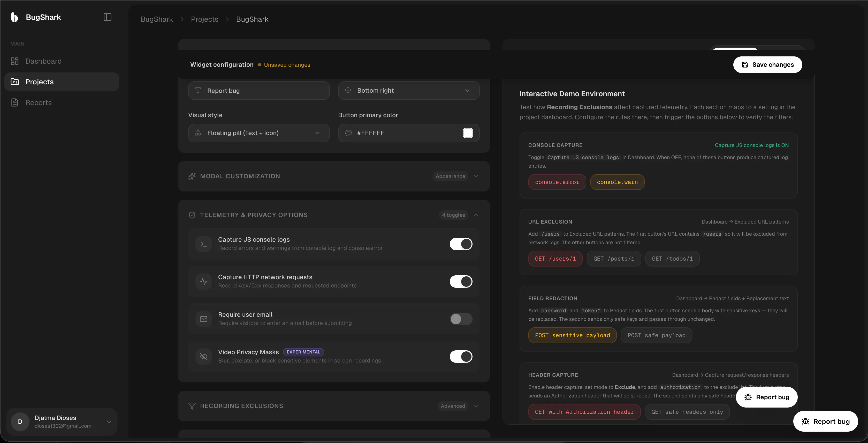Screen dimensions: 868x443
Task: Open Projects in the sidebar
Action: [62, 82]
